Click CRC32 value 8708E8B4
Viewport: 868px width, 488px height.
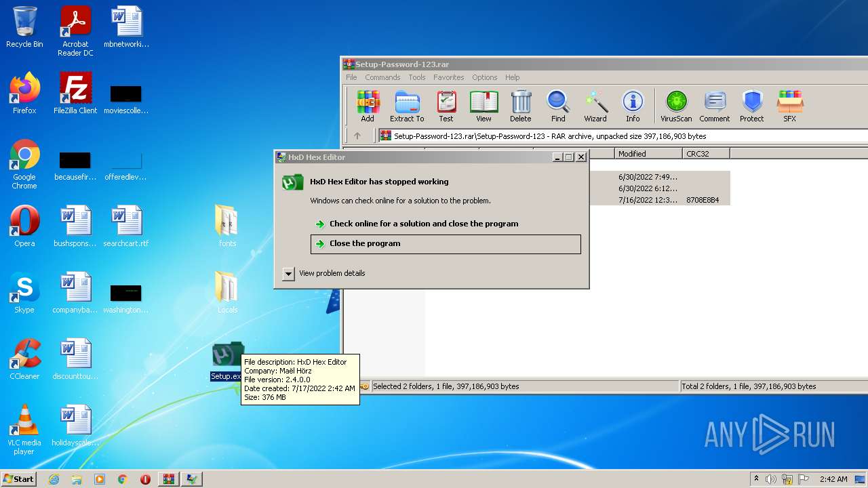click(x=703, y=200)
